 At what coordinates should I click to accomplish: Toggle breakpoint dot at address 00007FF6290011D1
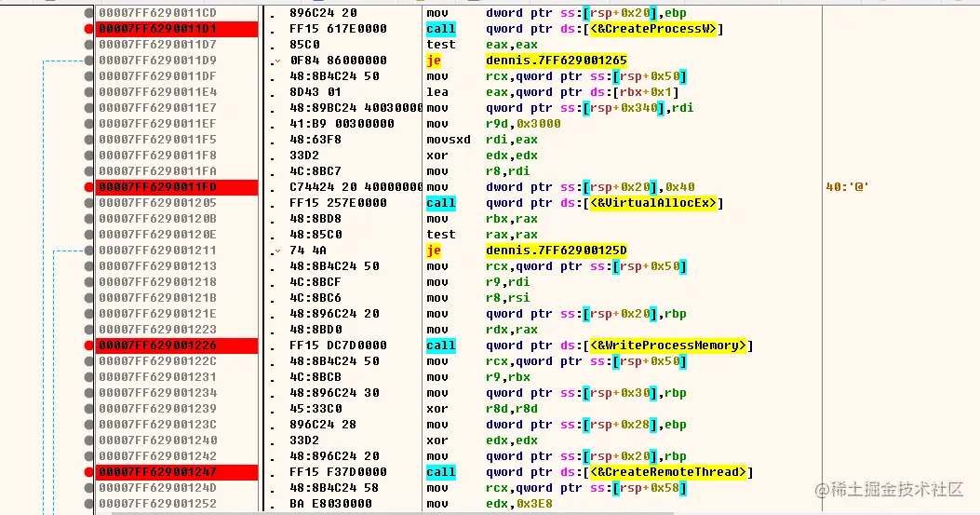(88, 29)
